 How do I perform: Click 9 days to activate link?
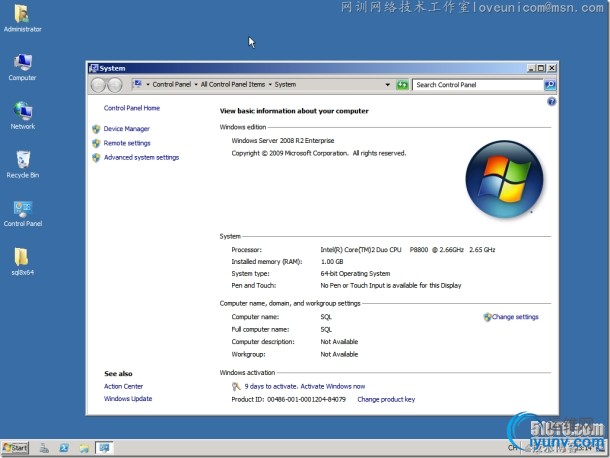click(305, 386)
